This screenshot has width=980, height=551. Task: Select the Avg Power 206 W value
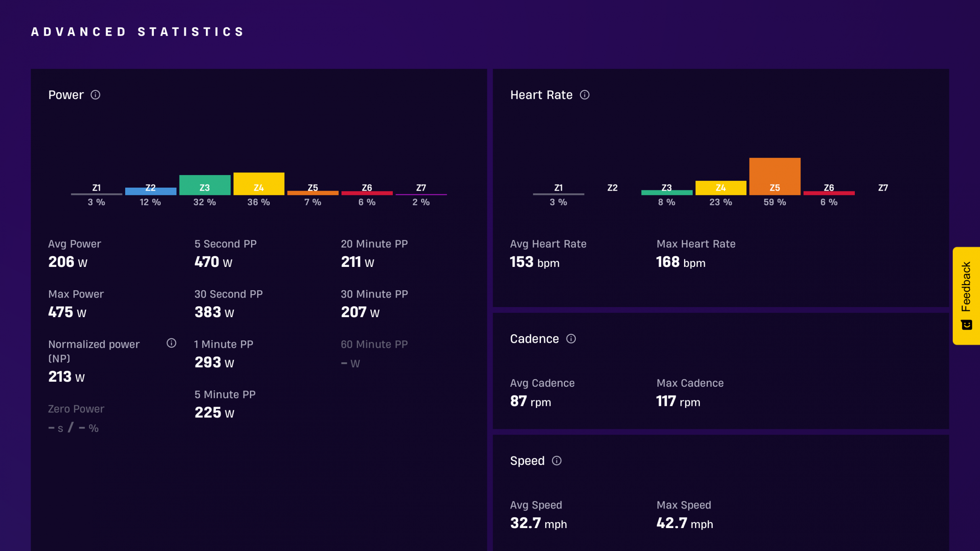tap(68, 262)
